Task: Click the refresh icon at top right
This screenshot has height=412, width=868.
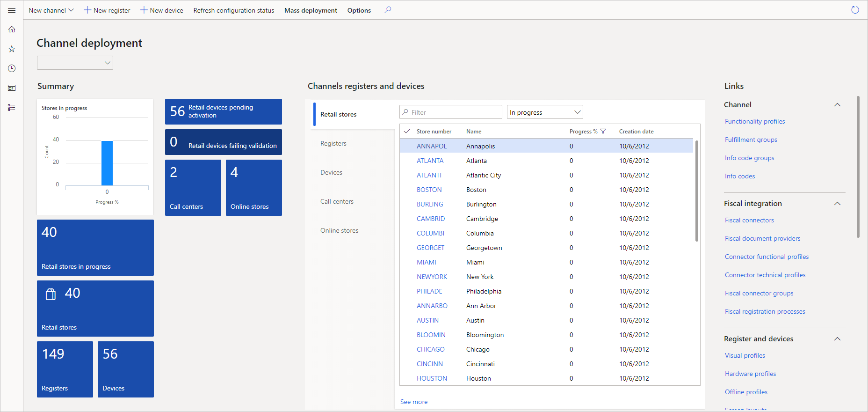Action: [855, 10]
